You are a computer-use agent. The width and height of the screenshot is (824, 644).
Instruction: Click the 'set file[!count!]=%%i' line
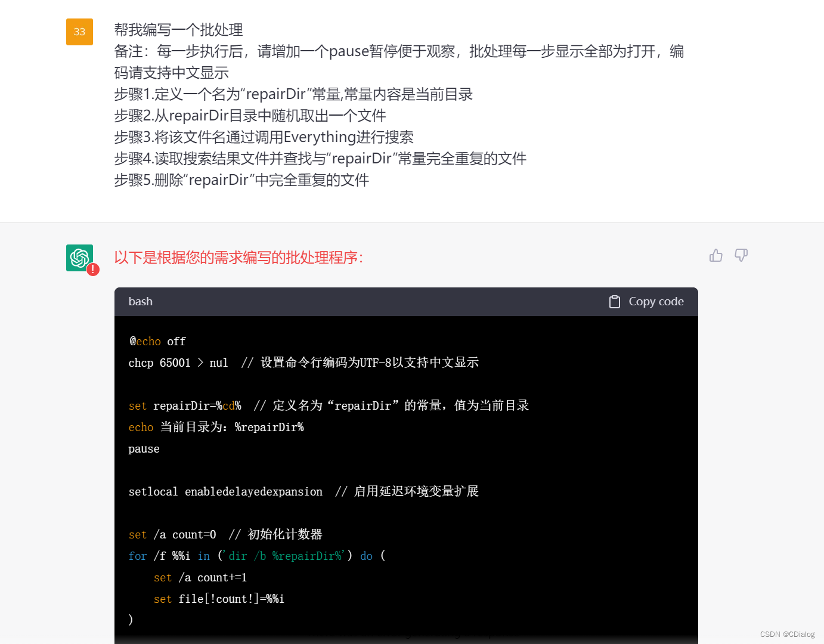pos(219,599)
